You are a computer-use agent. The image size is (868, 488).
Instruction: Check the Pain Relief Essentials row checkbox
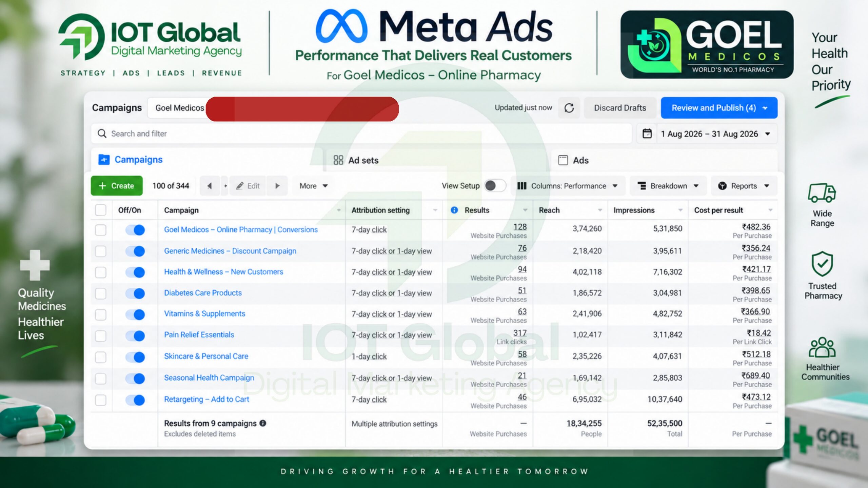click(x=100, y=335)
